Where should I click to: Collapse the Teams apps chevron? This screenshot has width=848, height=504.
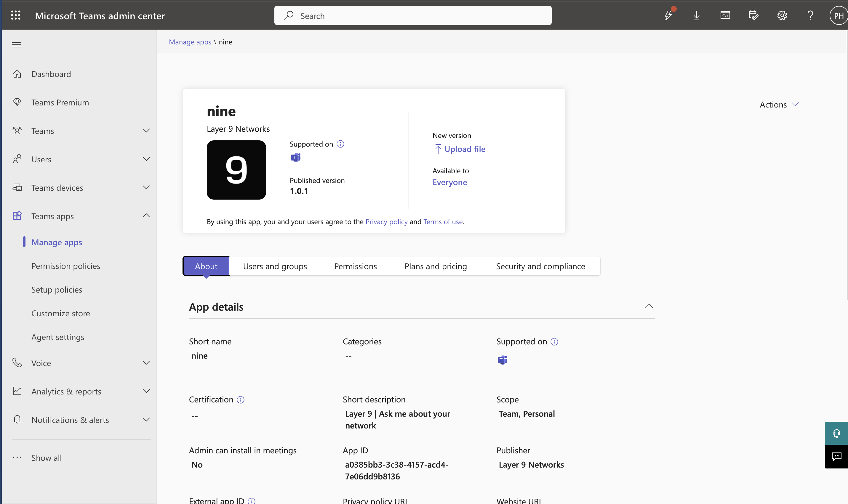coord(146,216)
